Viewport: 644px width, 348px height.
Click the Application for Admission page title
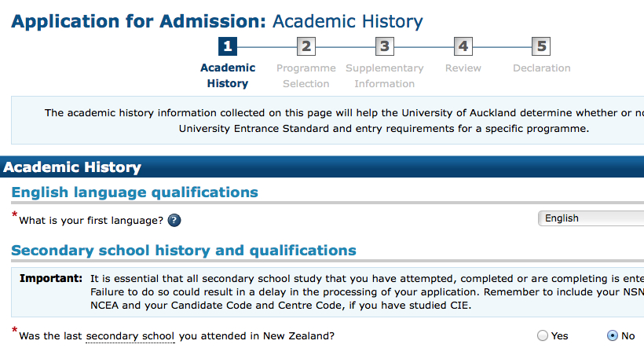coord(217,21)
